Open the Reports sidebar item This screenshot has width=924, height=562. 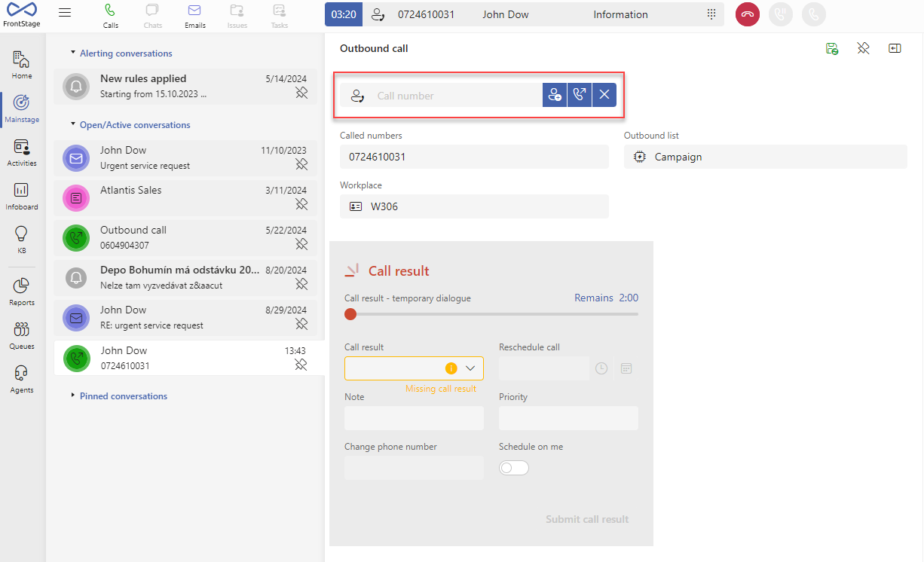(22, 292)
